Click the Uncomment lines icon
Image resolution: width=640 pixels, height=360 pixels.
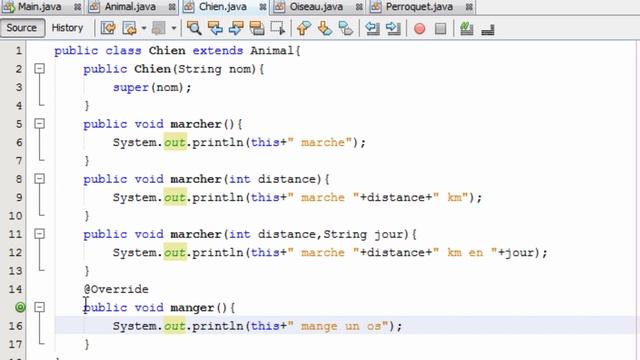tap(488, 29)
